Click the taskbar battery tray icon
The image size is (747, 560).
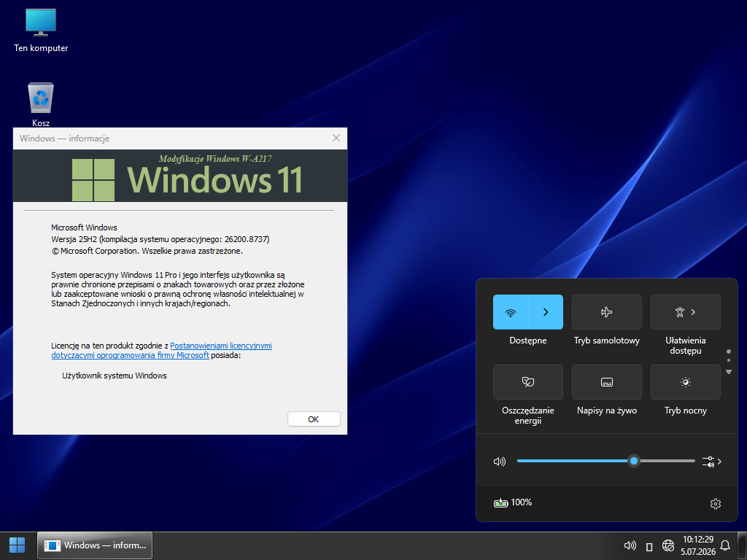(649, 546)
